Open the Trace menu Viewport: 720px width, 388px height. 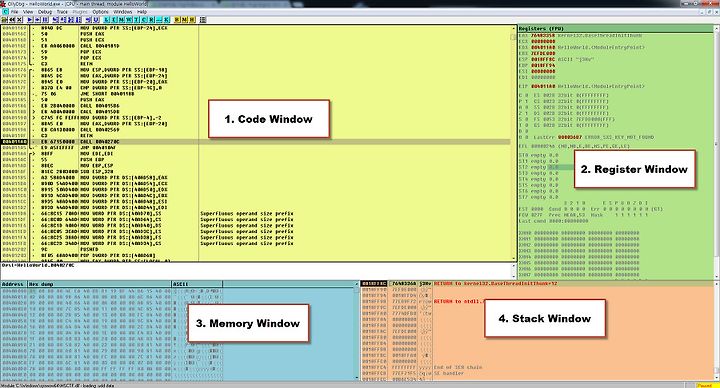coord(62,12)
